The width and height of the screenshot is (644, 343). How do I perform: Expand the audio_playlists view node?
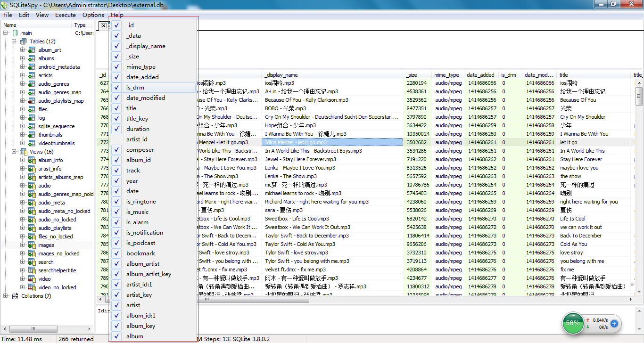coord(23,228)
